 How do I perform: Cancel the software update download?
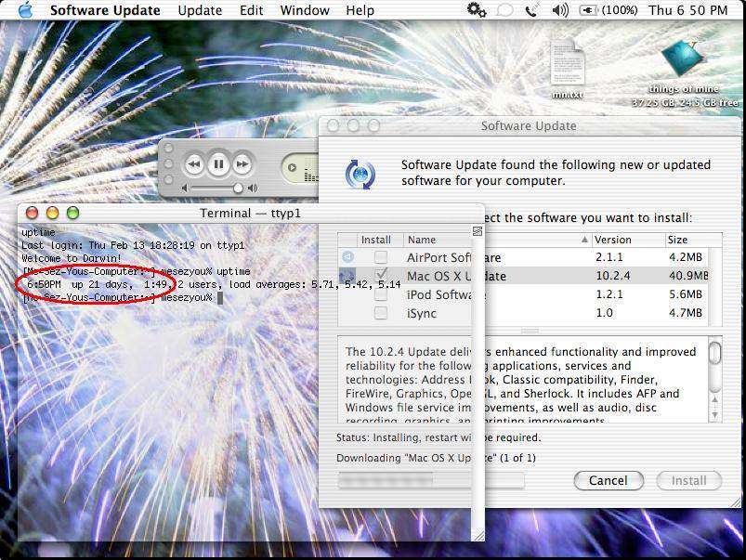point(609,480)
